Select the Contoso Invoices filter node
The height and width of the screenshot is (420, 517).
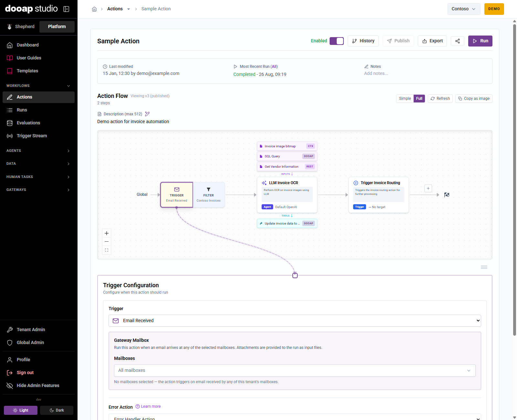click(x=209, y=195)
